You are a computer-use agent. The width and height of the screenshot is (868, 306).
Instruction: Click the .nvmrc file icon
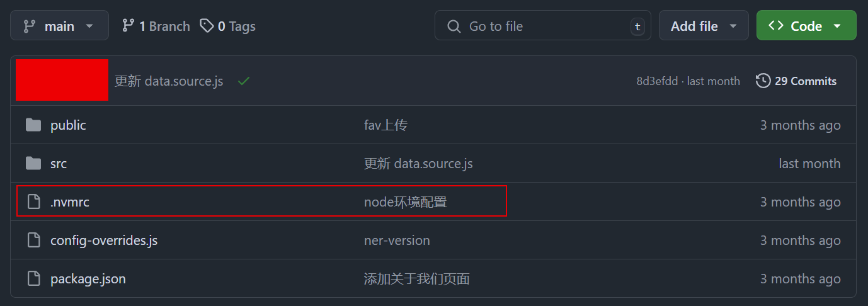click(x=33, y=202)
